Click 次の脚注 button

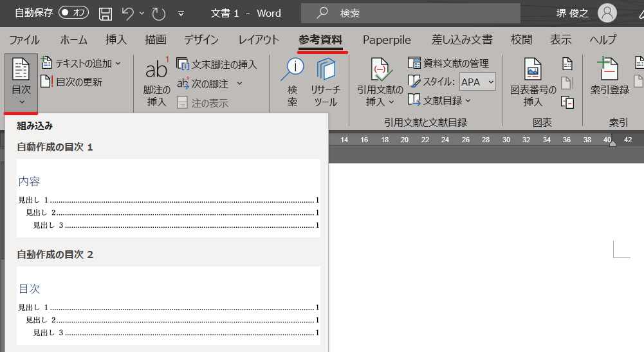coord(203,84)
